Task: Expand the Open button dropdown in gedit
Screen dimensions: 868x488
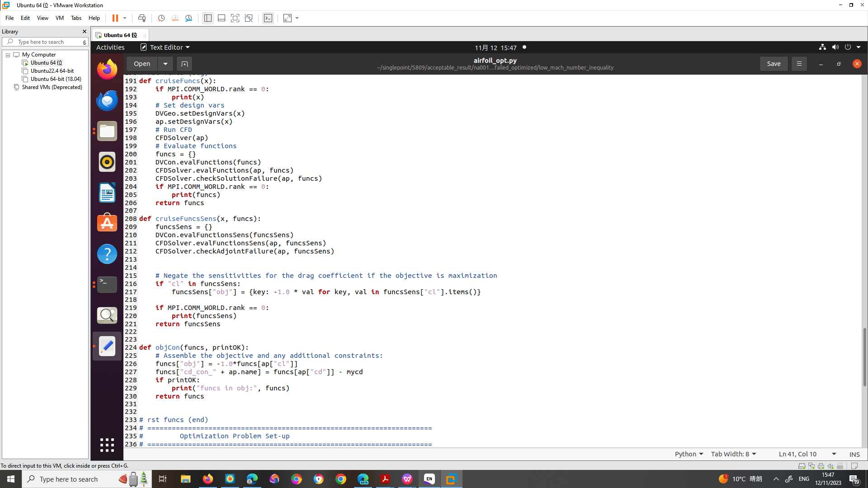Action: [x=165, y=63]
